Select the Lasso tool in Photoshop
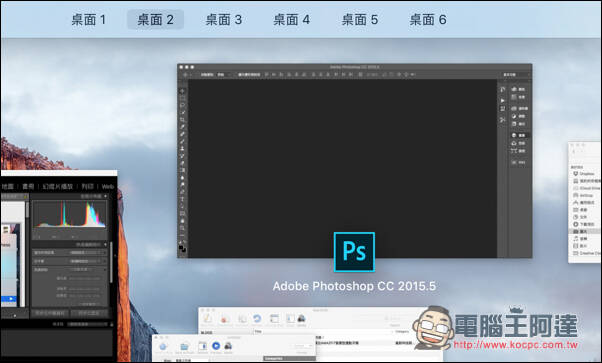This screenshot has width=602, height=363. click(x=182, y=105)
